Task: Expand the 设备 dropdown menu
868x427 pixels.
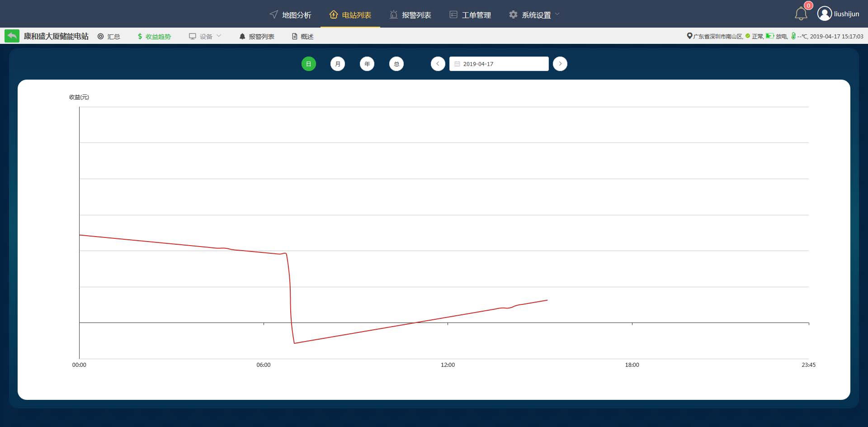Action: [205, 36]
